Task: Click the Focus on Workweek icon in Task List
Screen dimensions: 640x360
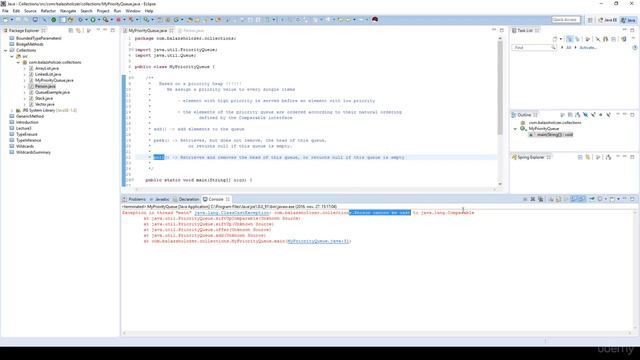Action: [x=588, y=39]
